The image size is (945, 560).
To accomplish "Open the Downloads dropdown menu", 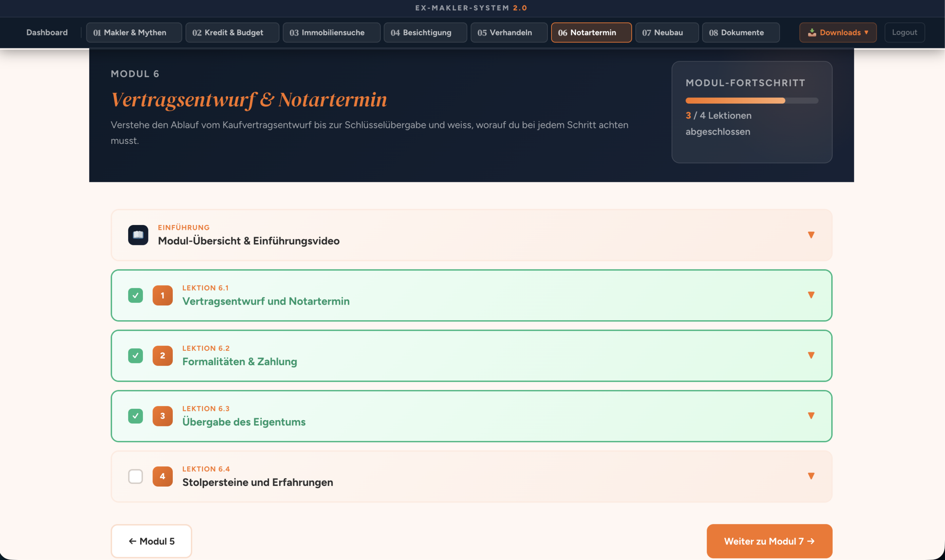I will (x=838, y=32).
